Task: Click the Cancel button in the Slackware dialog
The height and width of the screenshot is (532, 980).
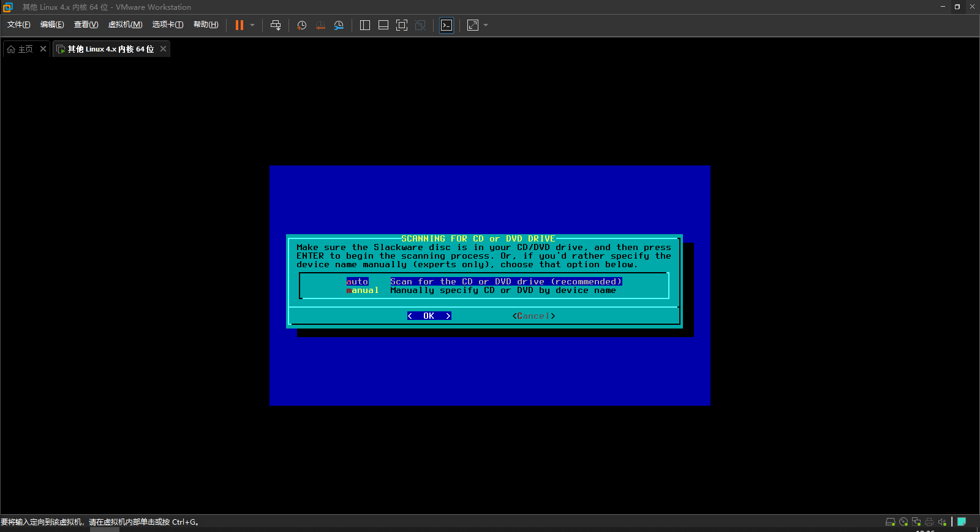Action: 533,316
